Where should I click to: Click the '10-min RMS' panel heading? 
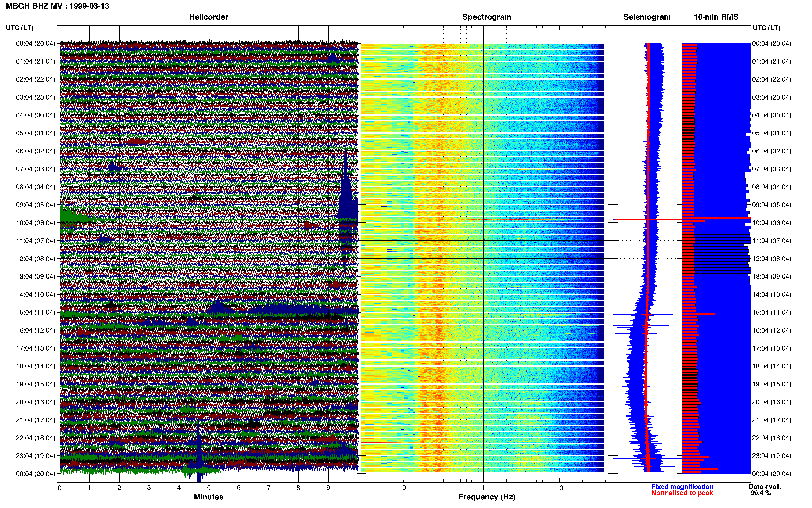[x=716, y=17]
